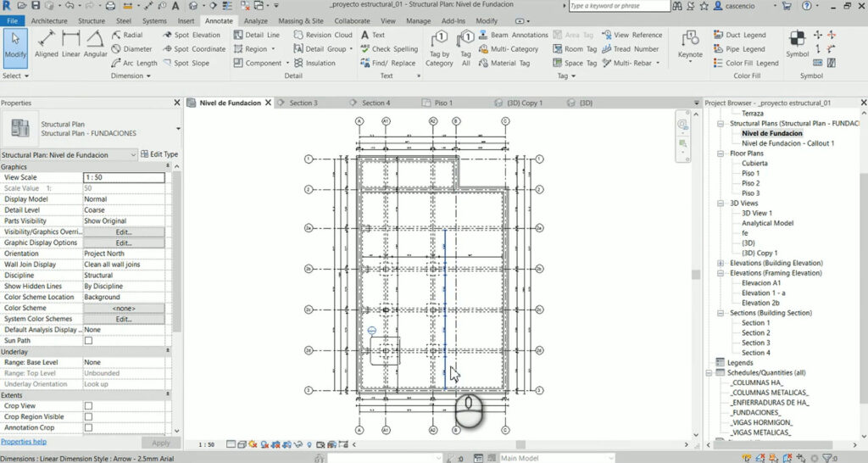Toggle the Crop View checkbox
This screenshot has height=463, width=868.
tap(88, 406)
